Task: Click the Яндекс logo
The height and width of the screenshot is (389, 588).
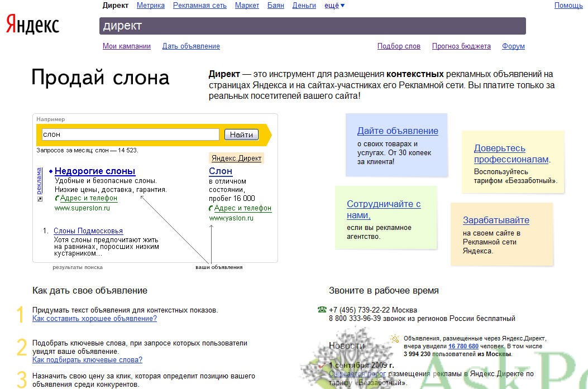Action: (x=32, y=25)
